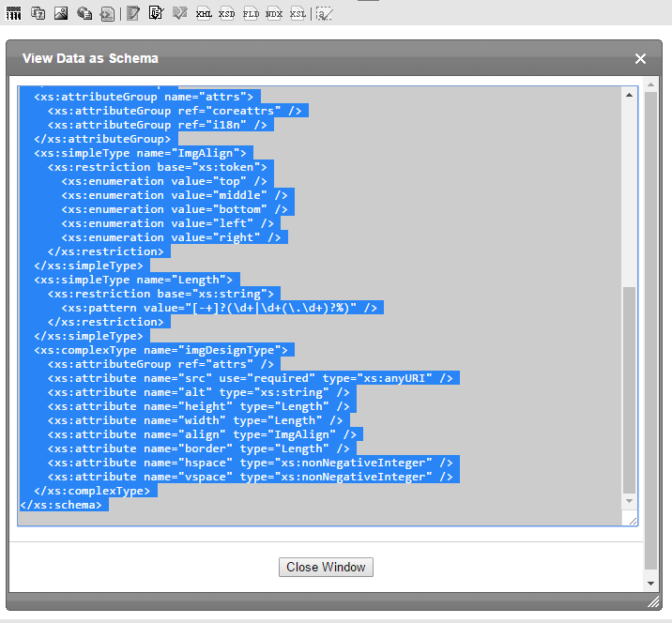The image size is (672, 623).
Task: Click the closing </xs:complexType> line
Action: point(92,491)
